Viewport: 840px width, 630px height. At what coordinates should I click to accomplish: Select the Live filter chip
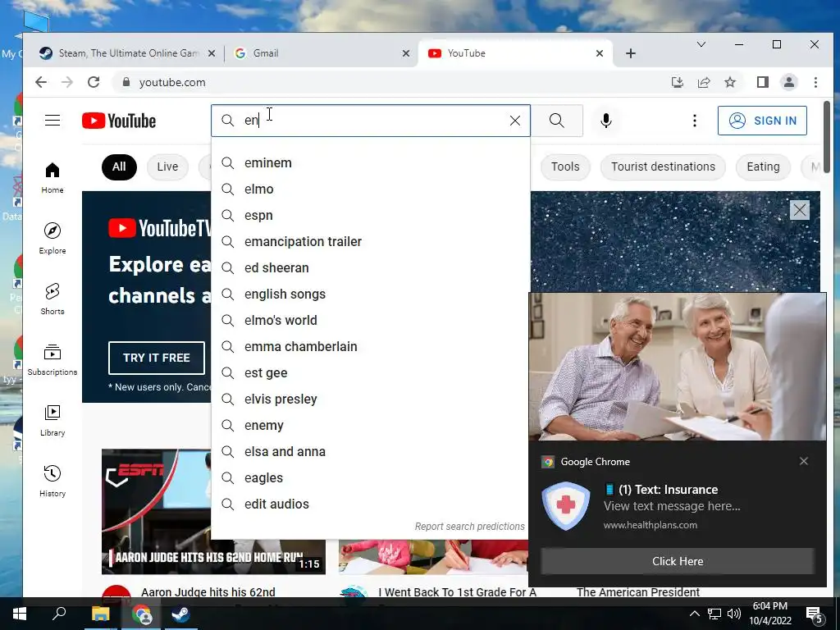167,167
